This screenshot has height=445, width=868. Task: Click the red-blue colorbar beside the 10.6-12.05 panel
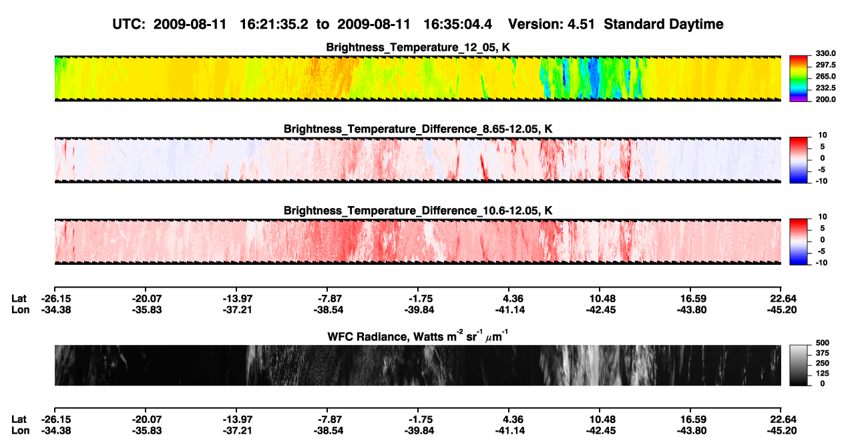pyautogui.click(x=799, y=242)
